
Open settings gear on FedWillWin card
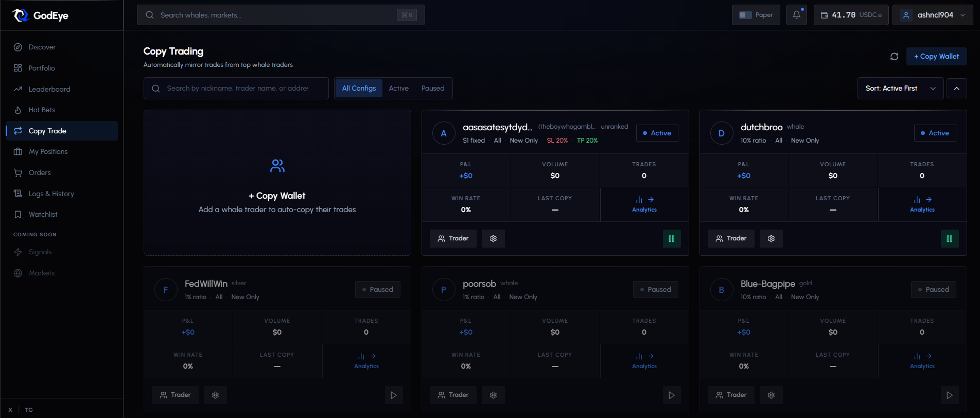pyautogui.click(x=215, y=395)
